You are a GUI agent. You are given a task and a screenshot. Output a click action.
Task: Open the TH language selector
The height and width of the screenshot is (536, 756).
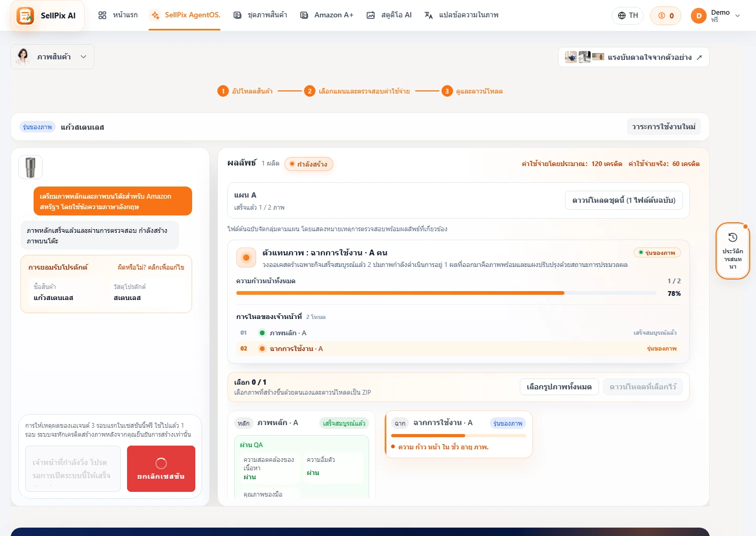coord(627,16)
